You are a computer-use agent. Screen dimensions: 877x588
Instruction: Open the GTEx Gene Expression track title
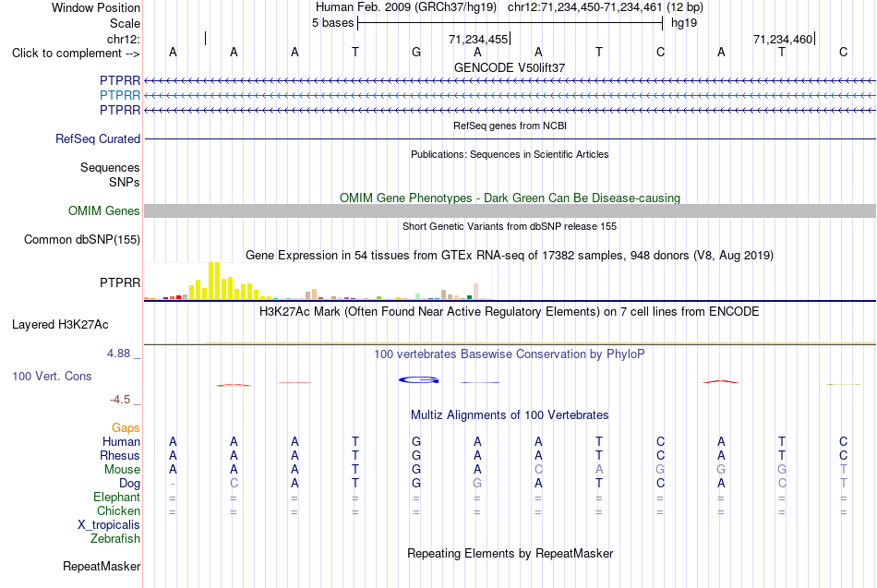pyautogui.click(x=510, y=256)
